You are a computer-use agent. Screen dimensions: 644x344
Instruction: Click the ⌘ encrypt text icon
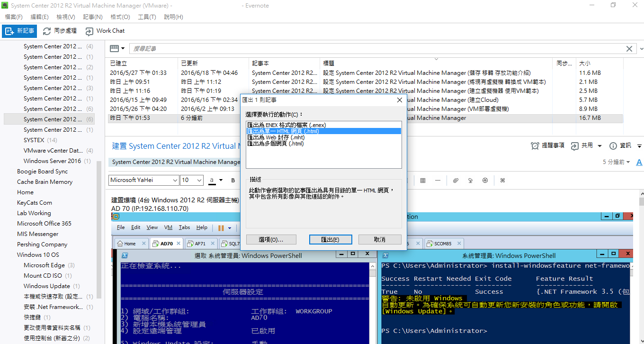(x=503, y=181)
